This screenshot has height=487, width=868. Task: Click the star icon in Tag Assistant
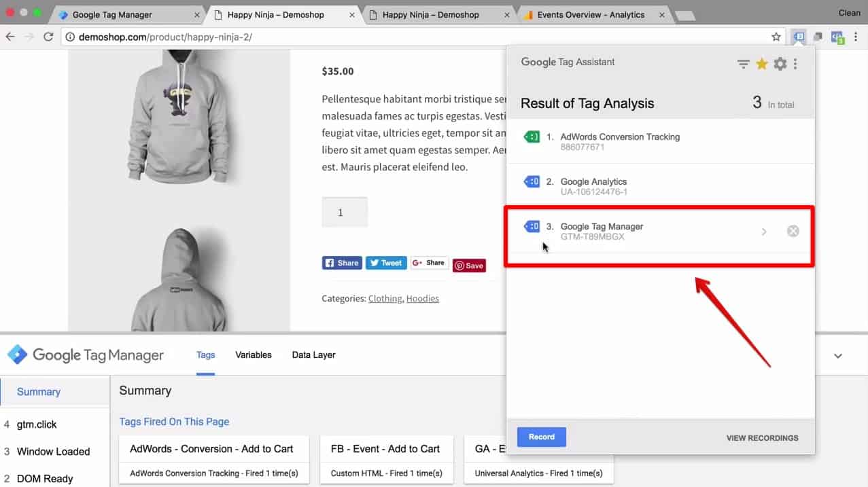[761, 63]
